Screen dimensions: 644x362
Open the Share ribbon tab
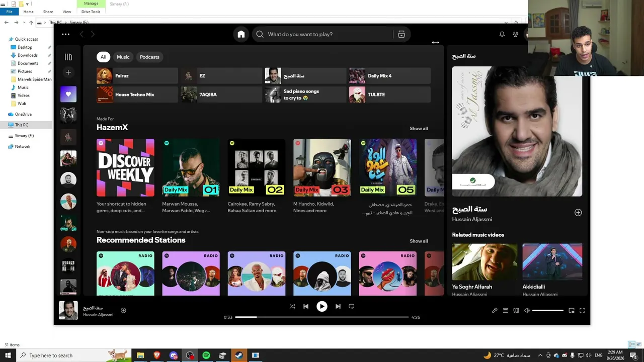[48, 12]
